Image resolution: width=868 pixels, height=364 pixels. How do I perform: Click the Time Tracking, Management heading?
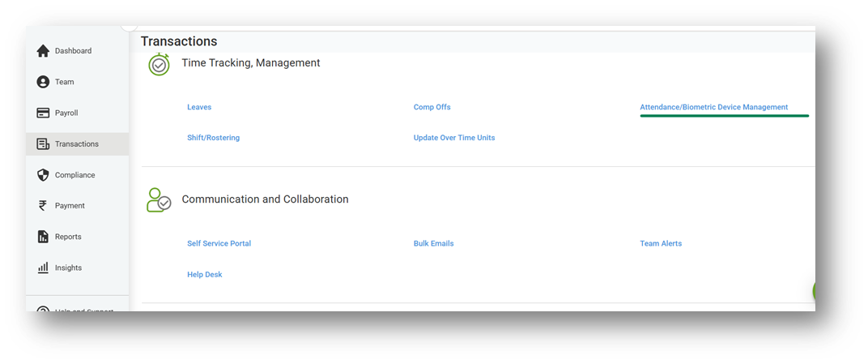coord(251,63)
